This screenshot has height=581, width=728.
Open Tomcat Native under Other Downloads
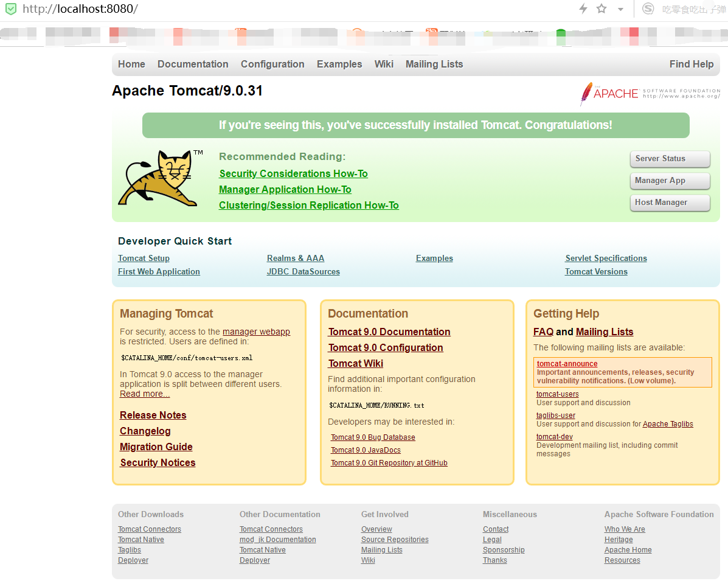[140, 540]
